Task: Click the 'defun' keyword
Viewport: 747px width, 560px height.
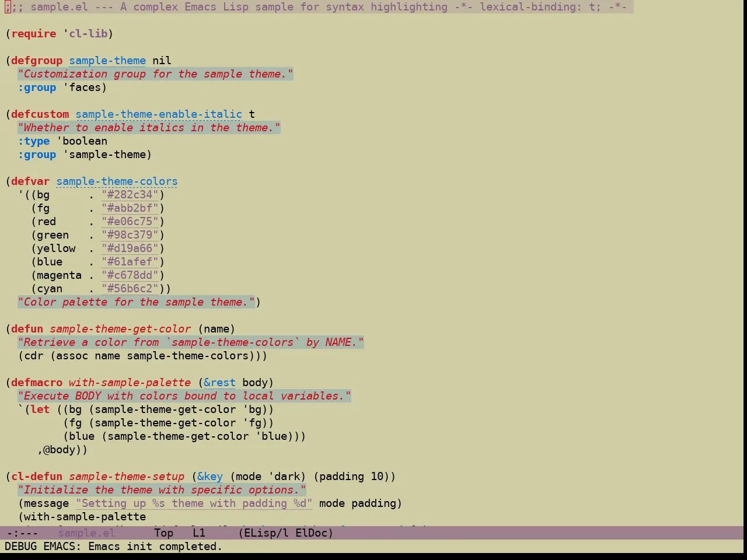Action: point(27,329)
